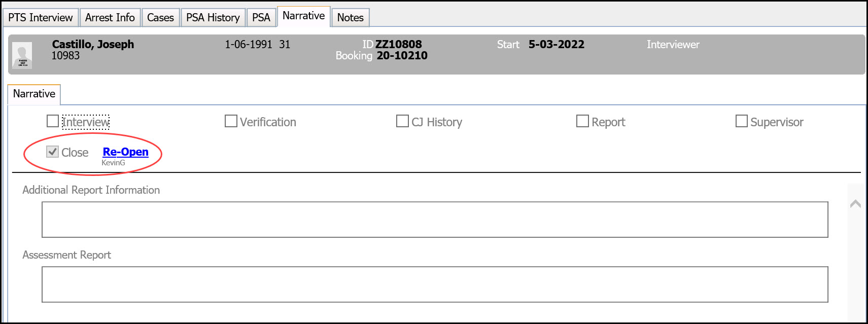Viewport: 868px width, 324px height.
Task: Click the Re-Open link
Action: click(x=126, y=152)
